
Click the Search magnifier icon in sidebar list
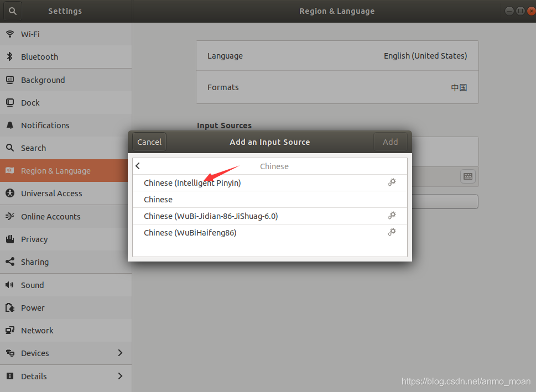(x=10, y=148)
